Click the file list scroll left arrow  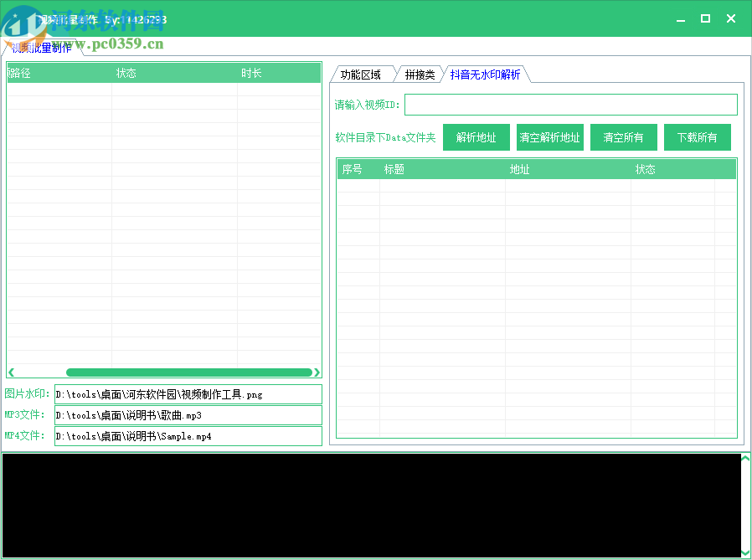click(x=12, y=372)
